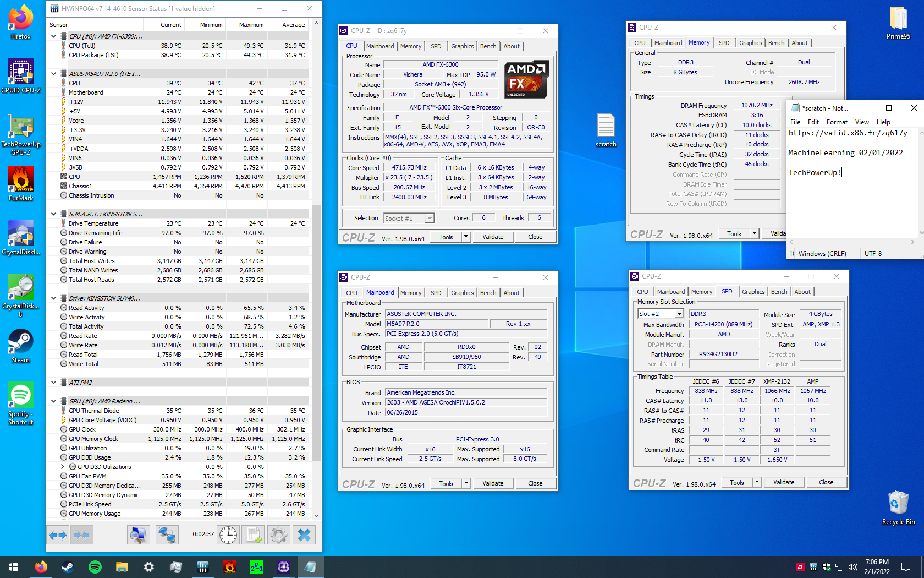
Task: Open the Prime95 folder on desktop
Action: (898, 22)
